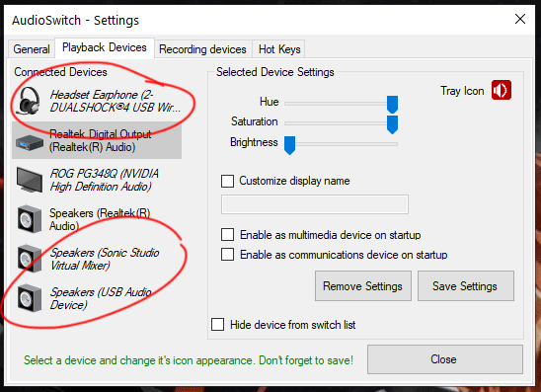Open the Recording devices tab
The width and height of the screenshot is (541, 392).
[202, 49]
